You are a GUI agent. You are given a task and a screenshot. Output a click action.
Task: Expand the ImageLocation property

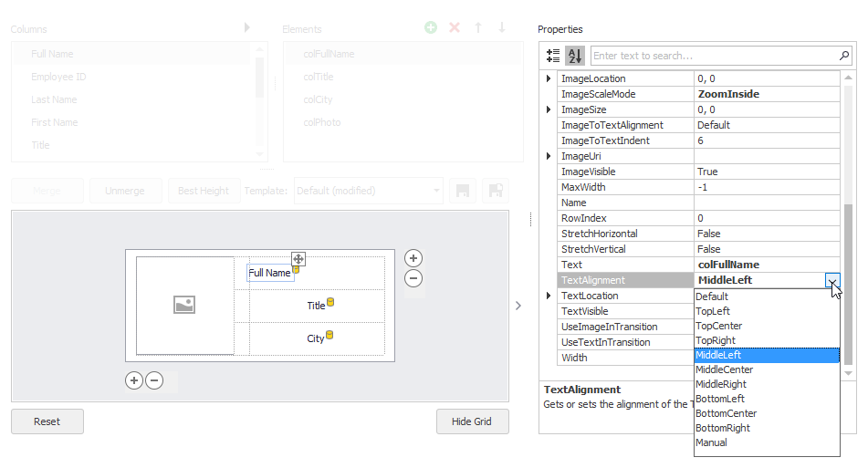[x=548, y=78]
